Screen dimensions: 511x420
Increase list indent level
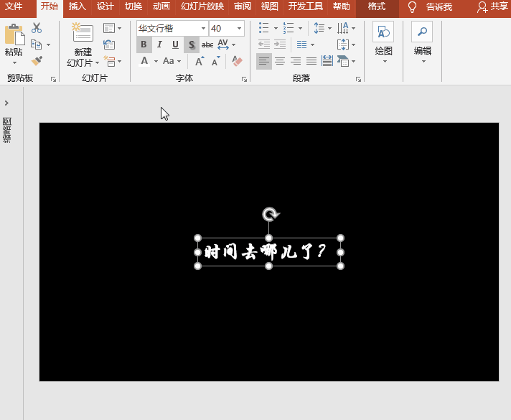tap(280, 45)
